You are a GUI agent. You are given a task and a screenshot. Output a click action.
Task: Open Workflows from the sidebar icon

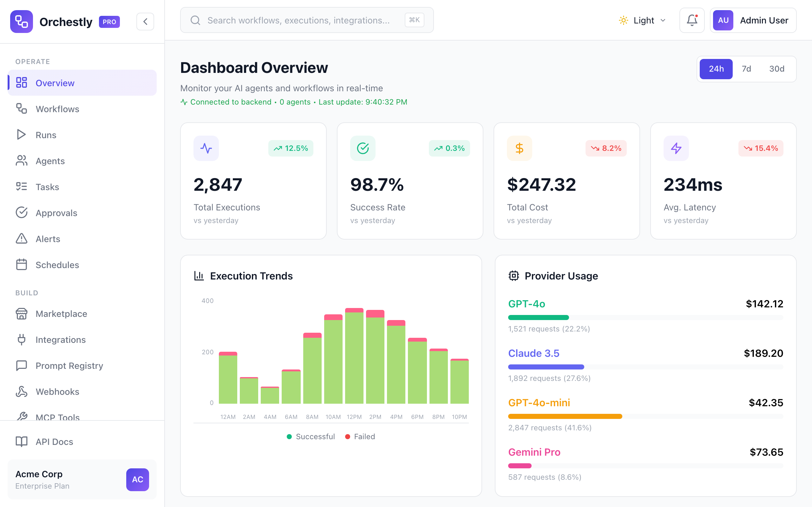point(22,109)
